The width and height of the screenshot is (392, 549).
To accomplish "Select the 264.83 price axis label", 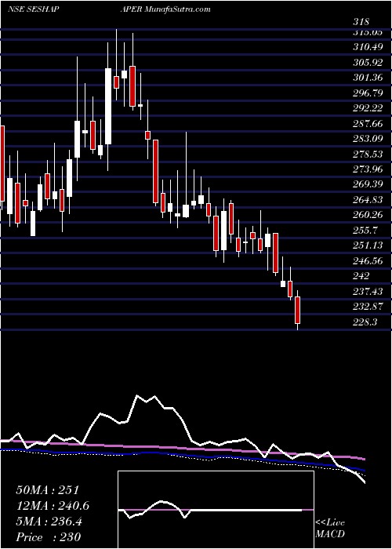I will (368, 199).
